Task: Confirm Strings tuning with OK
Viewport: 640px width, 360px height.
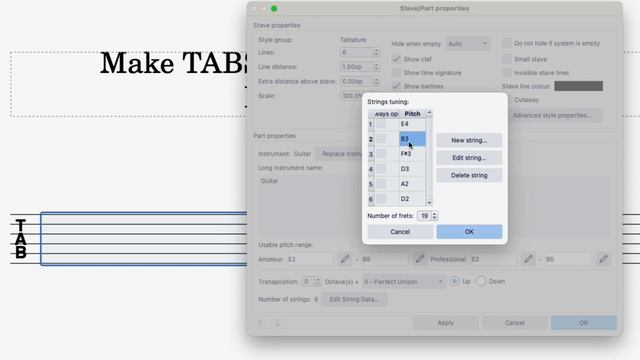Action: point(469,231)
